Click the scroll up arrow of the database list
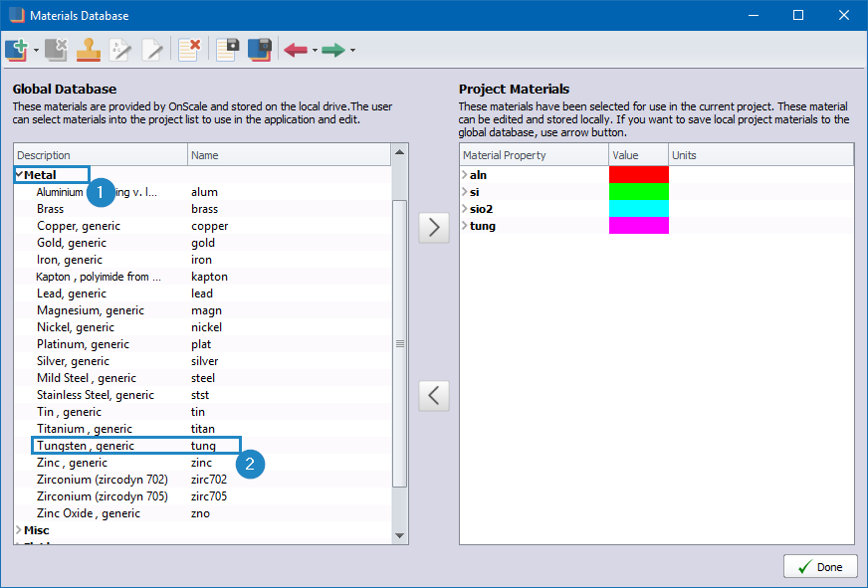This screenshot has width=868, height=588. [x=400, y=152]
